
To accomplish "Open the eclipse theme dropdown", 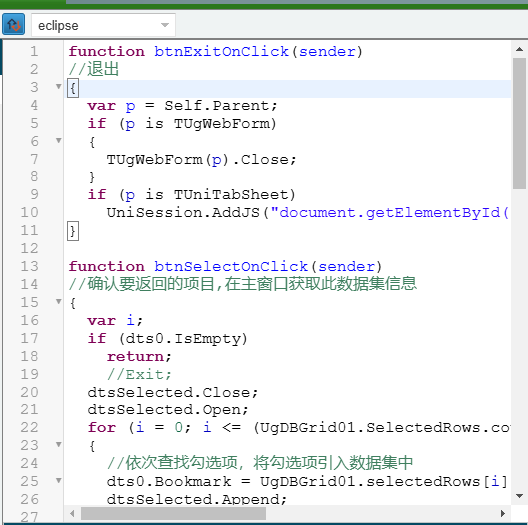I will (x=103, y=25).
